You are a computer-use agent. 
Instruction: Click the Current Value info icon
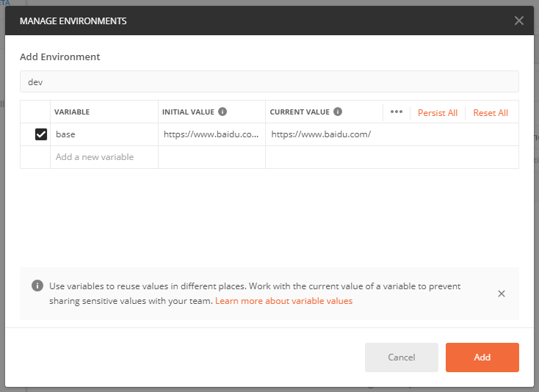338,112
